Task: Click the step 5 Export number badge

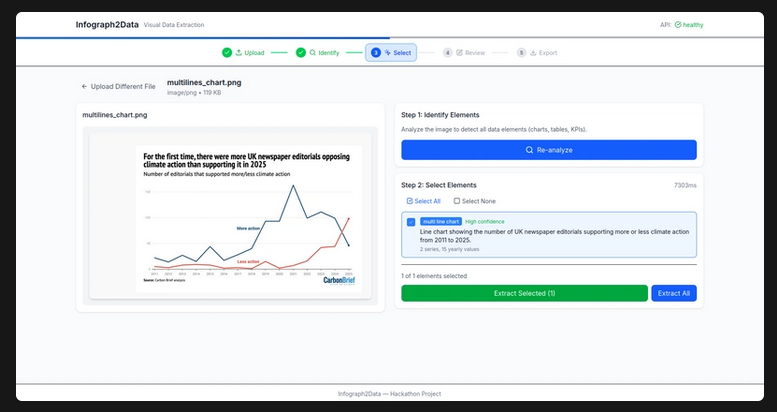Action: pyautogui.click(x=521, y=53)
